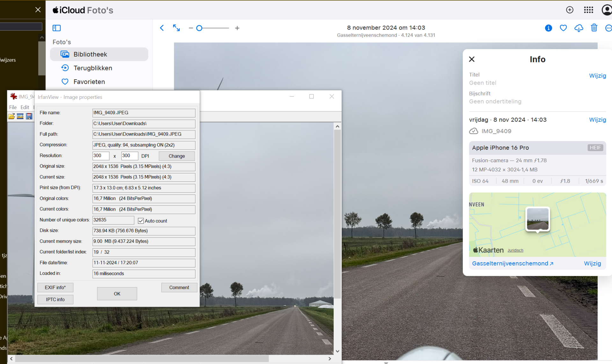Screen dimensions: 612x364
Task: Toggle the Auto count checkbox
Action: [141, 221]
